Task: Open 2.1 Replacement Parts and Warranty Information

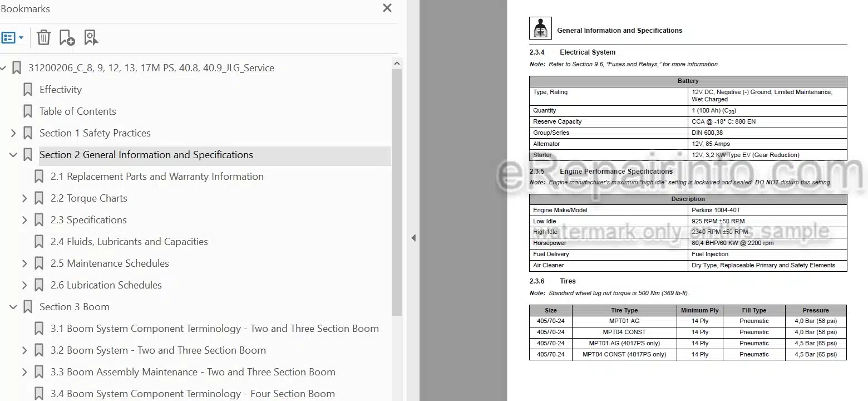Action: point(157,177)
